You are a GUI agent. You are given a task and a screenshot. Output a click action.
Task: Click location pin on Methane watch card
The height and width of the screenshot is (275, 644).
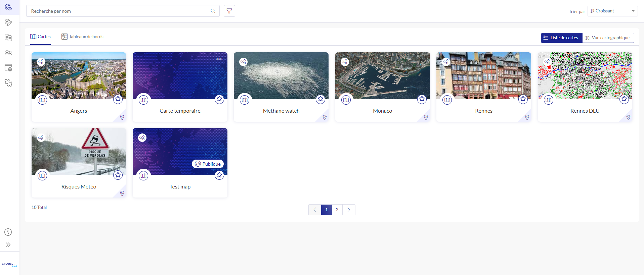pos(325,117)
